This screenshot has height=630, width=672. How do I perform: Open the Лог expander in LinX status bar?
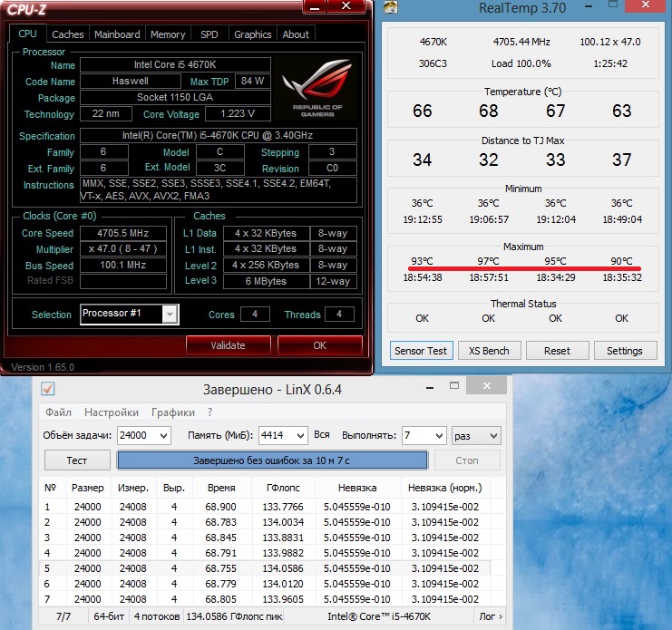click(x=491, y=616)
